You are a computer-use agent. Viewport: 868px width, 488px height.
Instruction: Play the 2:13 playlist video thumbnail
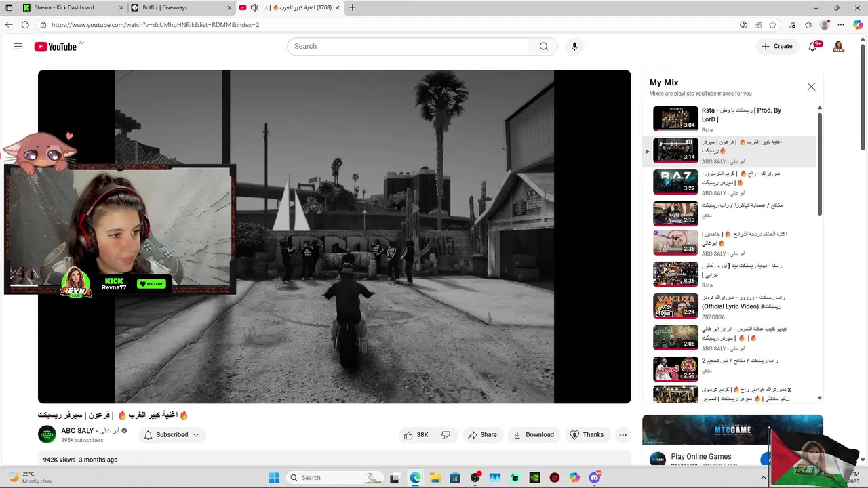point(675,213)
